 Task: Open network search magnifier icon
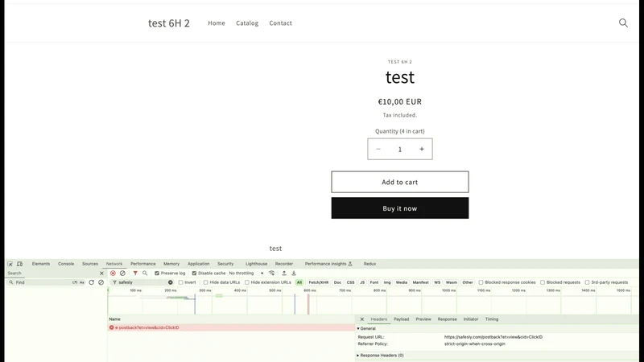click(145, 274)
